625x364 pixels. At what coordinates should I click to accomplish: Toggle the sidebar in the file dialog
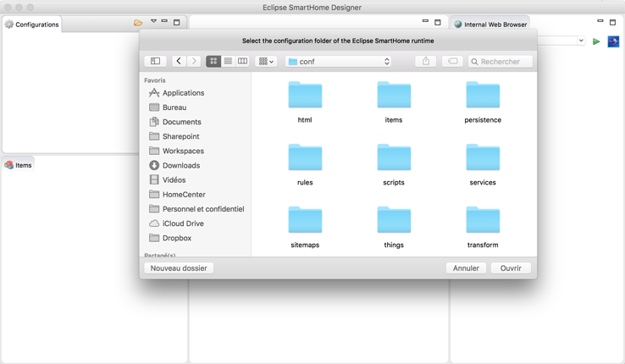[x=156, y=61]
